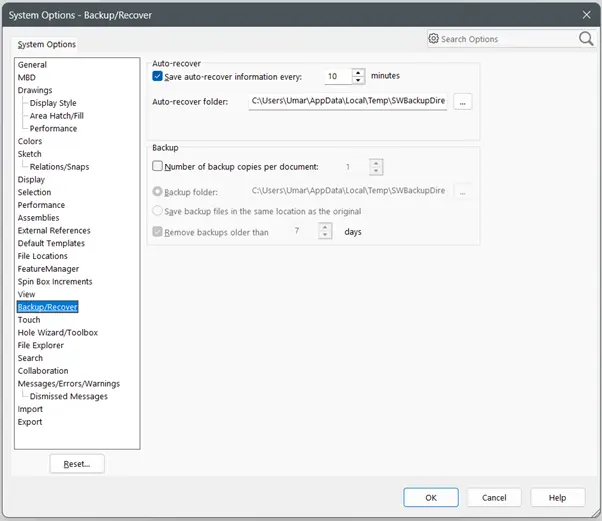The height and width of the screenshot is (521, 602).
Task: Select the Export category
Action: pos(30,422)
